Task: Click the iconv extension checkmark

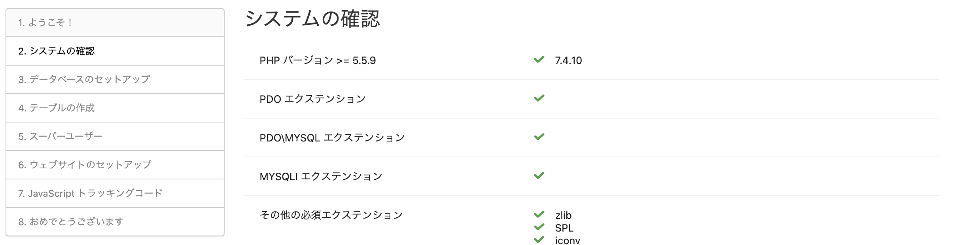Action: tap(539, 239)
